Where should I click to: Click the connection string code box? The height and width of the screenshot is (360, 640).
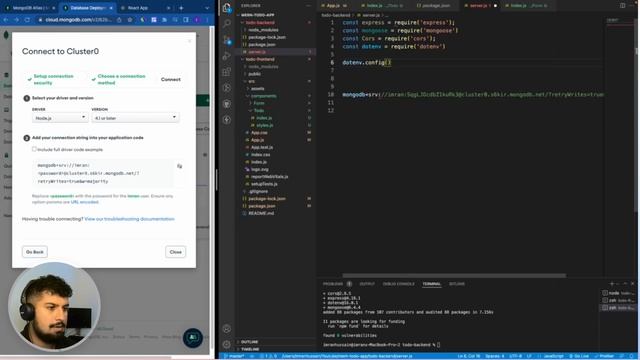(x=104, y=173)
